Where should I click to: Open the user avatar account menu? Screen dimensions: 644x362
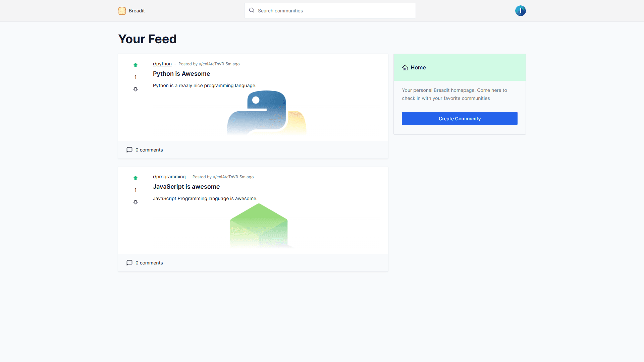coord(520,11)
